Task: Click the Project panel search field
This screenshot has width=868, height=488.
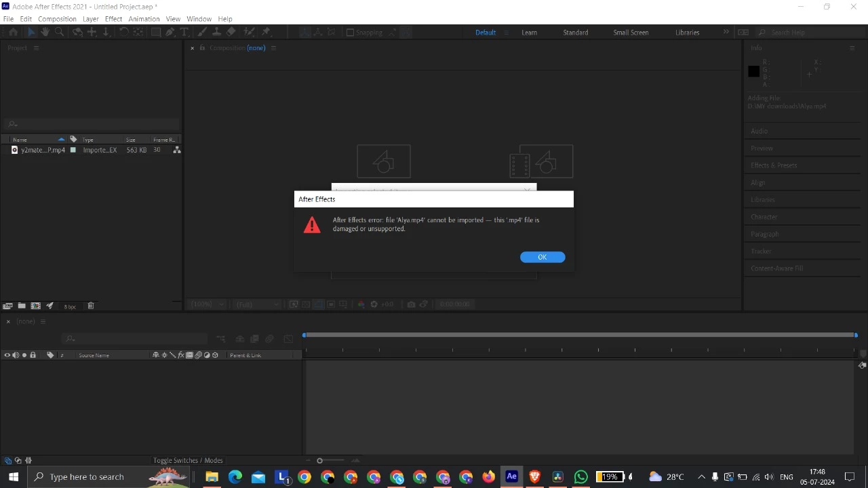Action: pos(92,124)
